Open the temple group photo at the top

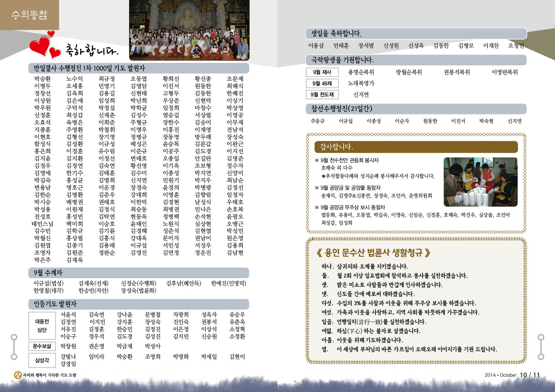[189, 30]
